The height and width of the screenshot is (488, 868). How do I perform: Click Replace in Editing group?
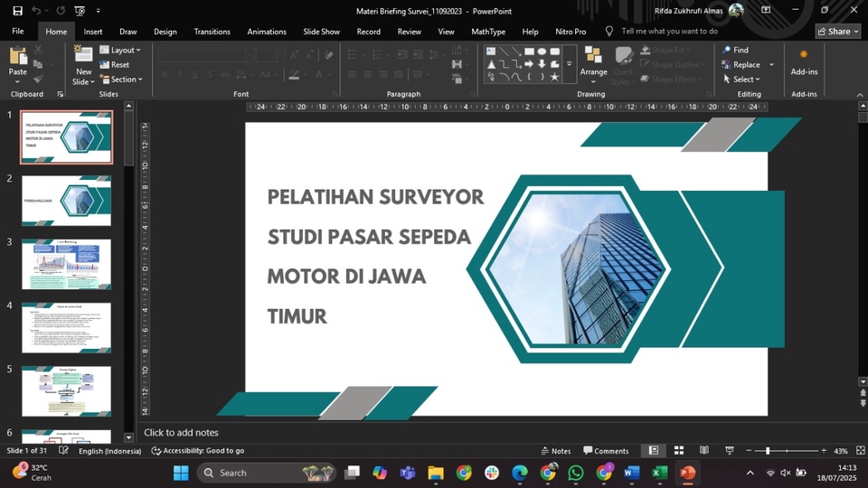point(741,65)
